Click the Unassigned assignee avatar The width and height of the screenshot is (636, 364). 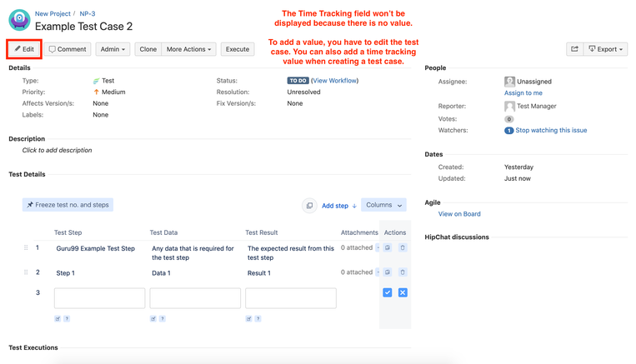tap(509, 82)
